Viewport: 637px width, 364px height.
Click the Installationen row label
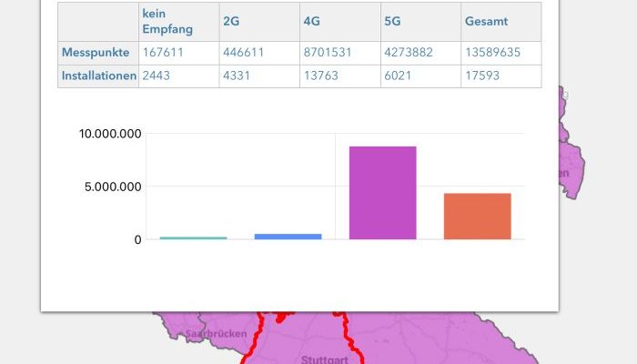(99, 76)
